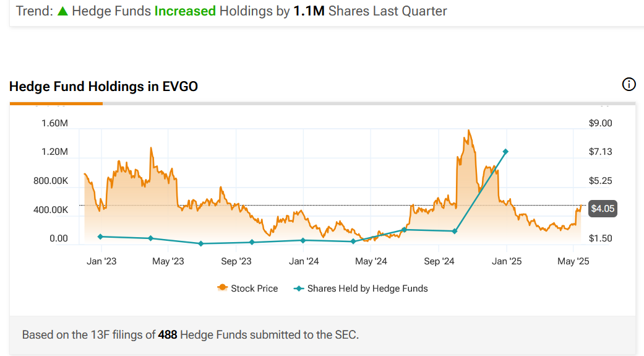The width and height of the screenshot is (644, 356).
Task: Click the $7.13 right axis label
Action: [x=601, y=152]
